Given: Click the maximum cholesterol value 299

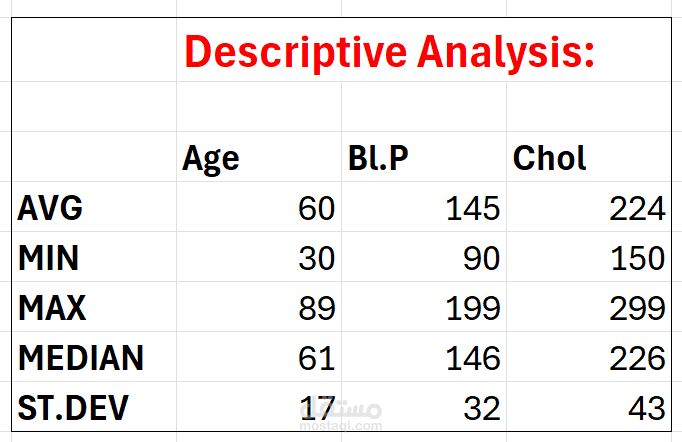Looking at the screenshot, I should [x=637, y=308].
